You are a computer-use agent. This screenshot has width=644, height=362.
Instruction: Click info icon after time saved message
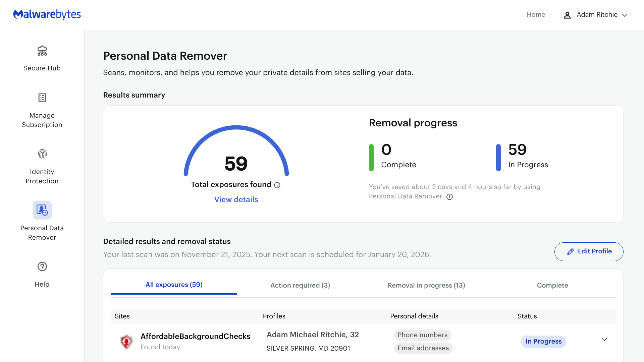449,197
